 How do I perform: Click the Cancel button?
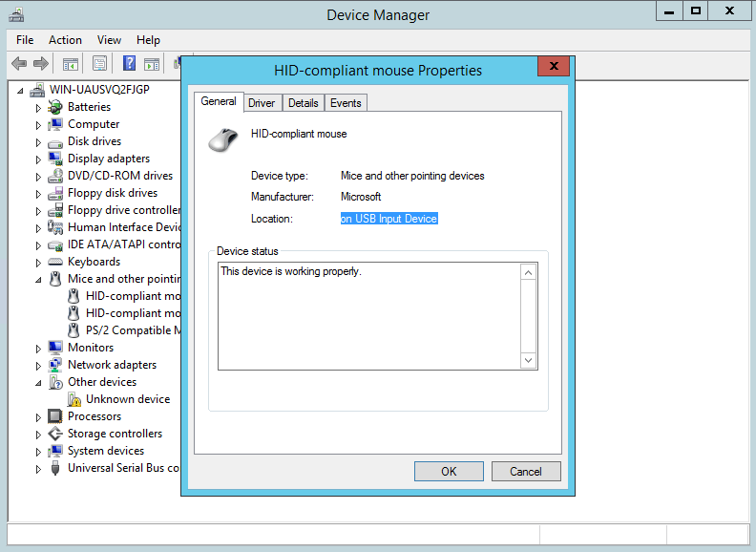click(525, 471)
